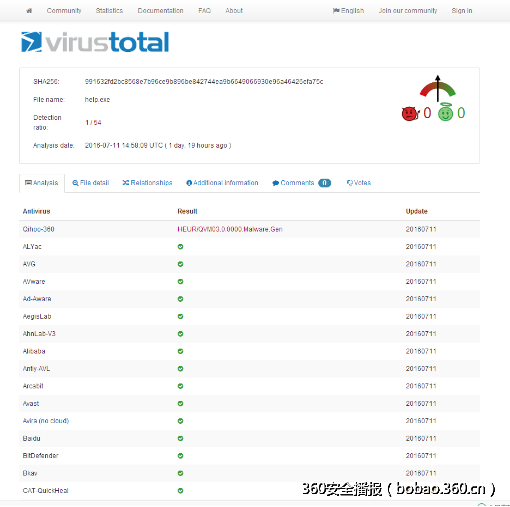Click the file name help.exe
Screen dimensions: 510x507
click(x=97, y=100)
